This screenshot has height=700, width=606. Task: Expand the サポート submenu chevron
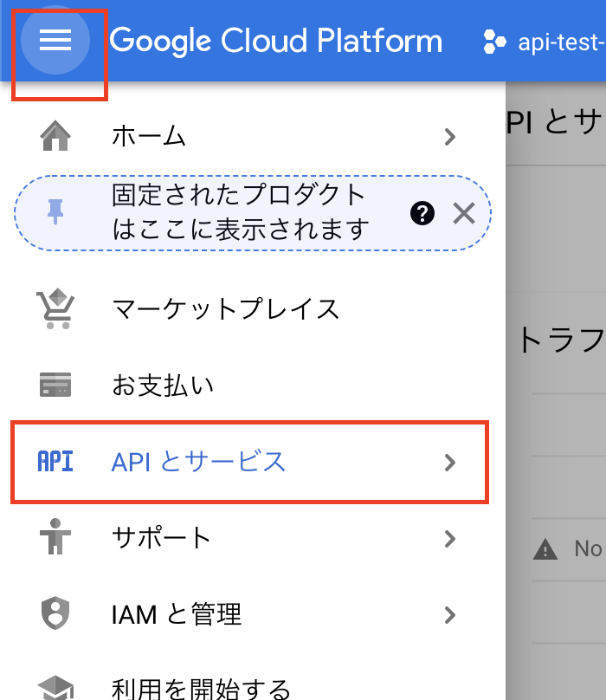450,539
